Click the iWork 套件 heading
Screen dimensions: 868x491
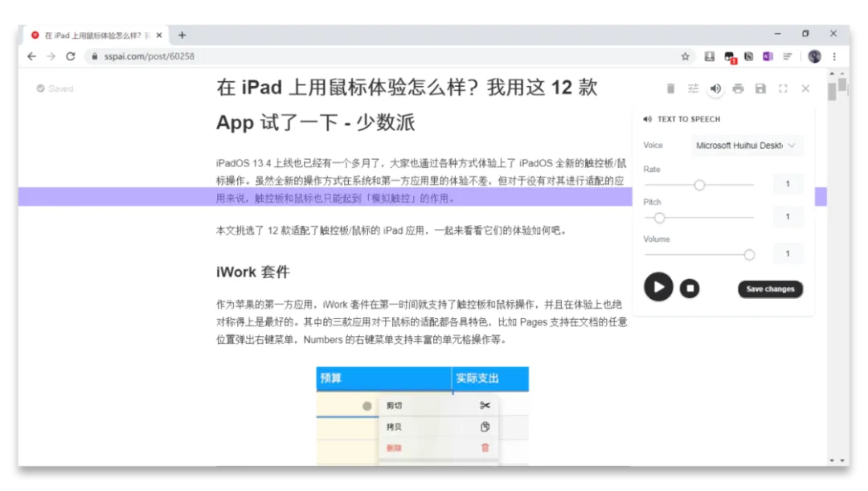coord(253,272)
